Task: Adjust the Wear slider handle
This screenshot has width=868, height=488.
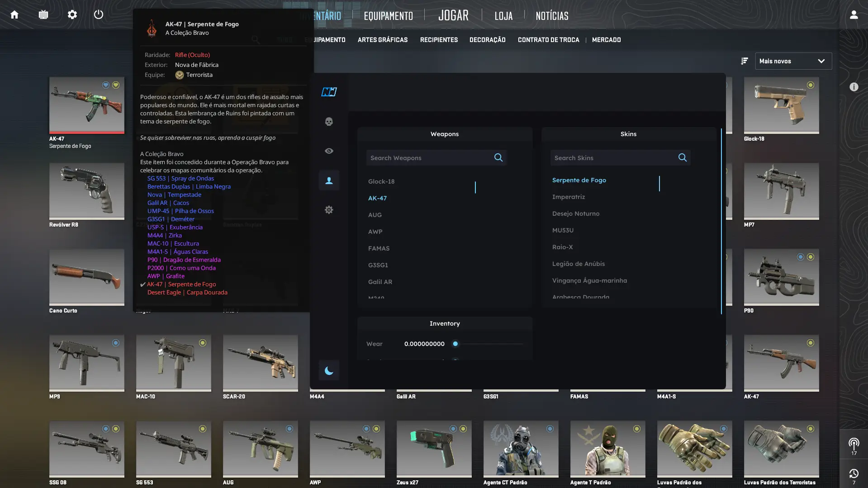Action: [x=455, y=344]
